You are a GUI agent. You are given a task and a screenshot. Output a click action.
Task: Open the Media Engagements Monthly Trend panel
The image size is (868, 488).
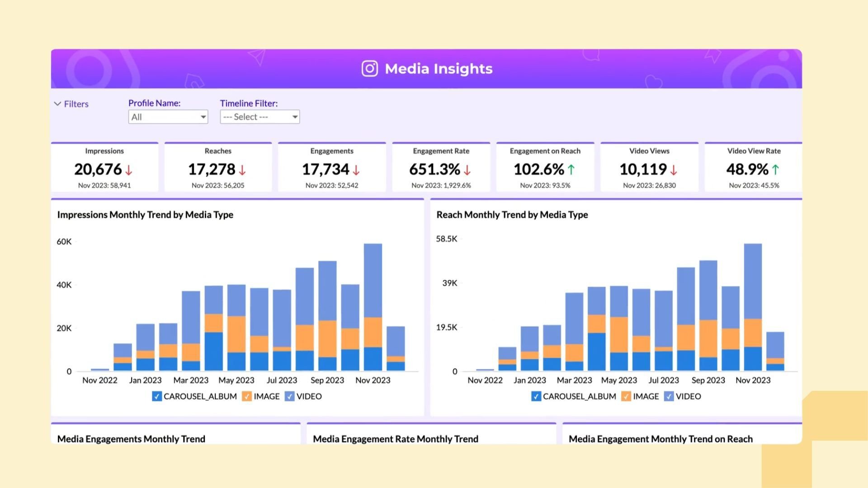pyautogui.click(x=131, y=439)
